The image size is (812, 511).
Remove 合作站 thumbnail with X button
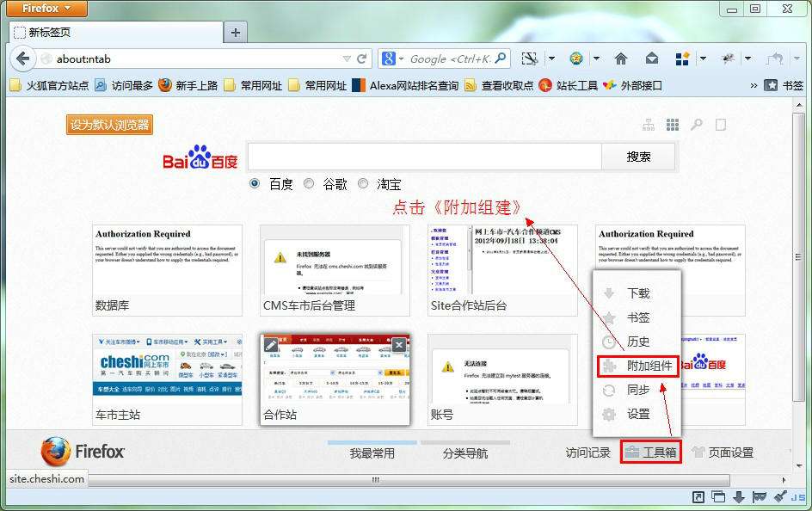tap(399, 345)
